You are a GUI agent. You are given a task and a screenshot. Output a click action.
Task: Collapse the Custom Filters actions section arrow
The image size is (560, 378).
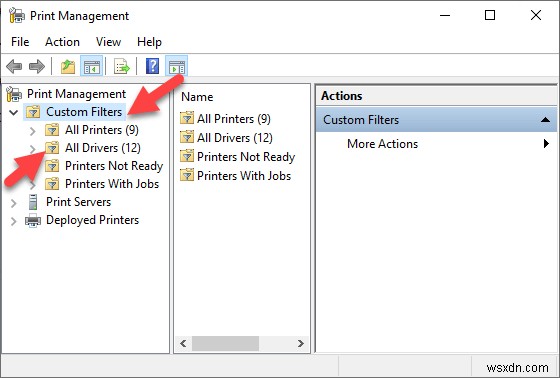coord(545,120)
